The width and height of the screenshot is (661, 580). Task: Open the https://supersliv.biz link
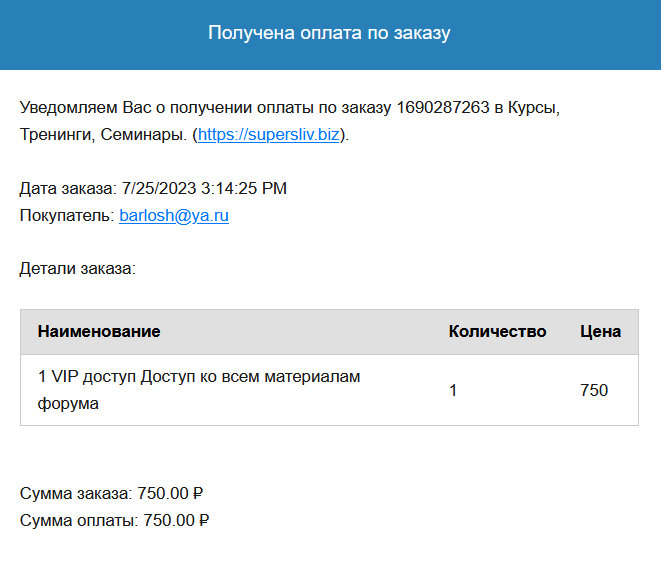pyautogui.click(x=269, y=134)
